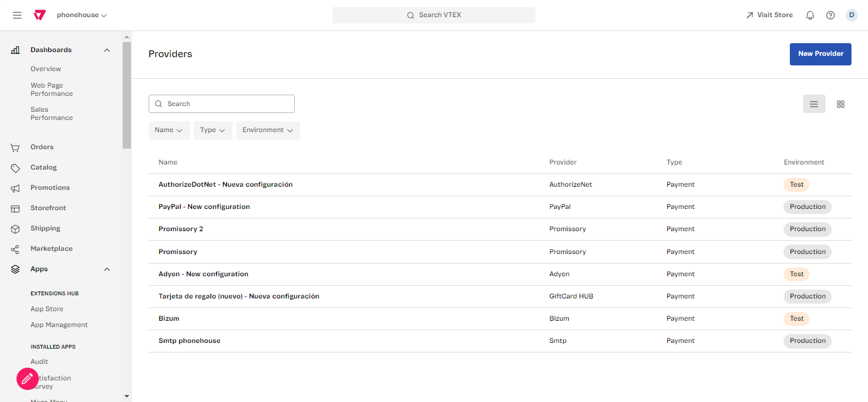Open the help question mark icon
This screenshot has width=868, height=402.
[x=831, y=15]
